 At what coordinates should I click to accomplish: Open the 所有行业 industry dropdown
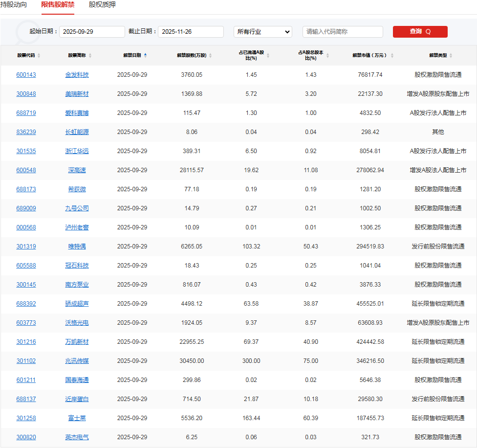click(x=262, y=31)
